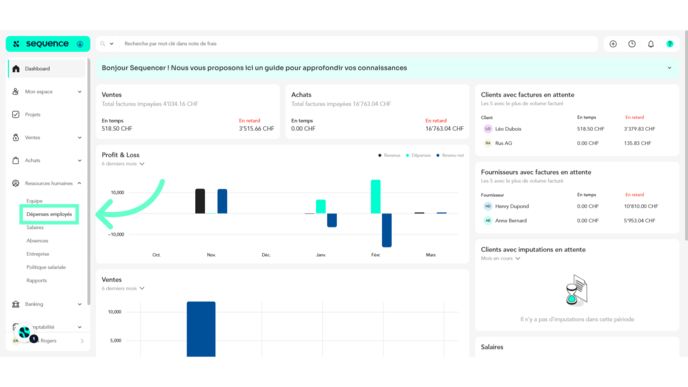
Task: Click the floating Sequence chat bubble
Action: [x=25, y=333]
